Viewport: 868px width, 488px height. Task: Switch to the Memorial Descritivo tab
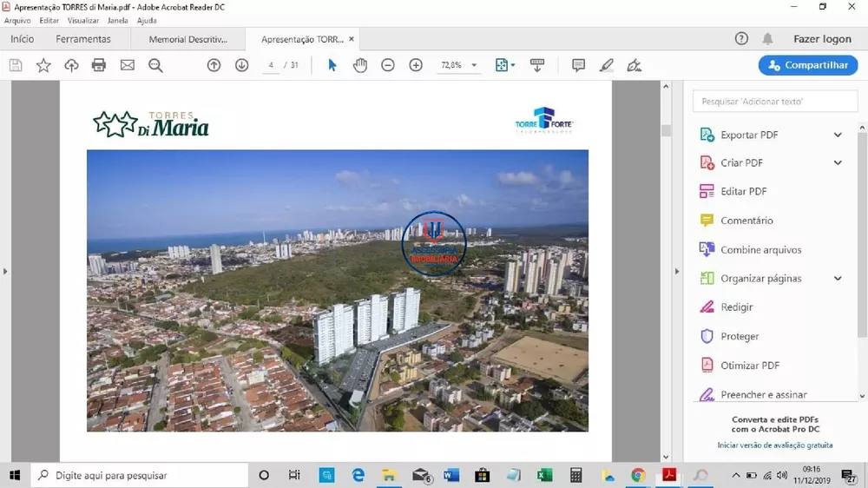[187, 39]
